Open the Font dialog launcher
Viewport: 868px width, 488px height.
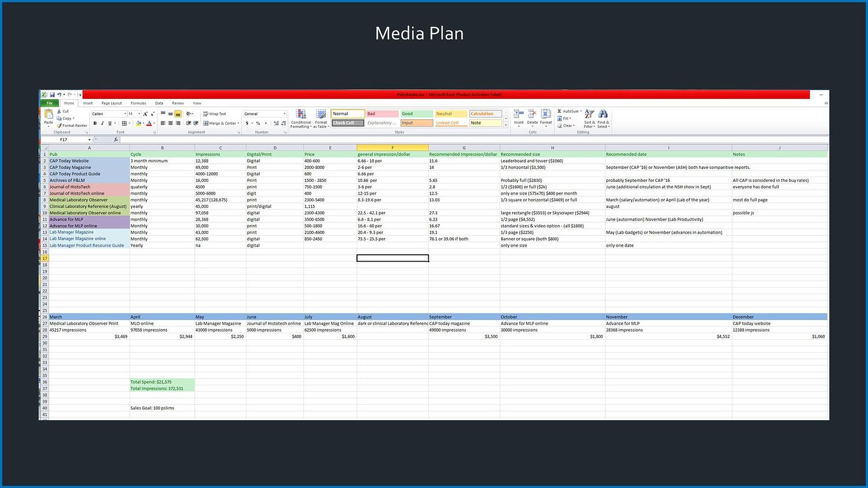[x=155, y=133]
